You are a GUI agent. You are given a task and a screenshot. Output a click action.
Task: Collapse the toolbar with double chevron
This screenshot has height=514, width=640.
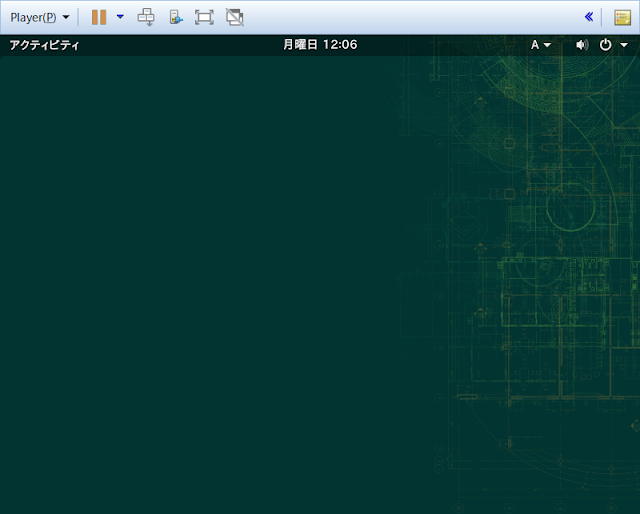tap(589, 17)
